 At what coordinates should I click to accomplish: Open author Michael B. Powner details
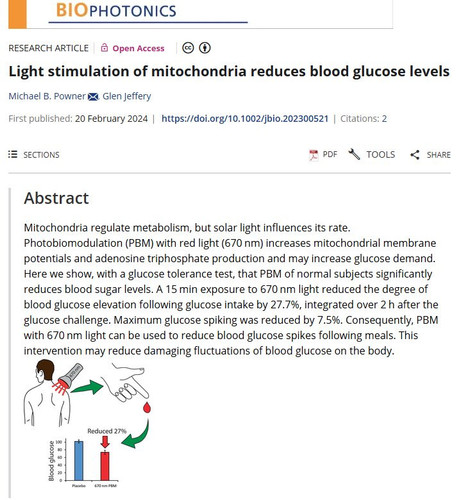[47, 96]
